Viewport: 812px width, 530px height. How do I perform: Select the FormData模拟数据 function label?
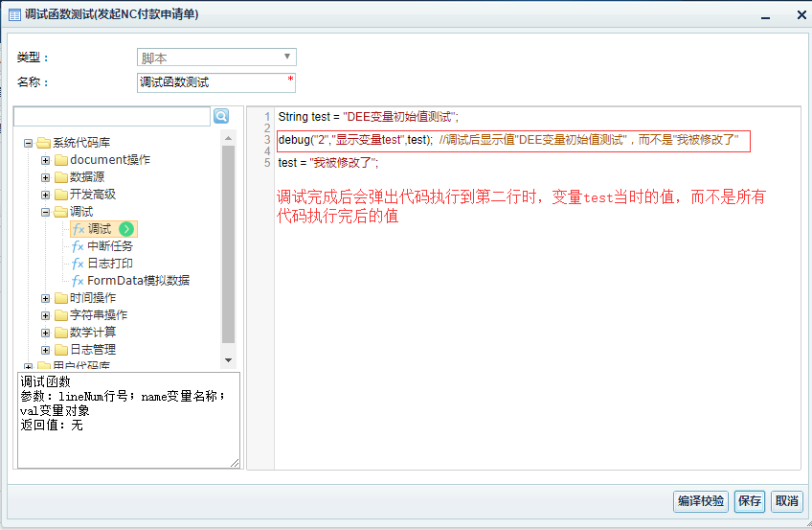(x=138, y=281)
